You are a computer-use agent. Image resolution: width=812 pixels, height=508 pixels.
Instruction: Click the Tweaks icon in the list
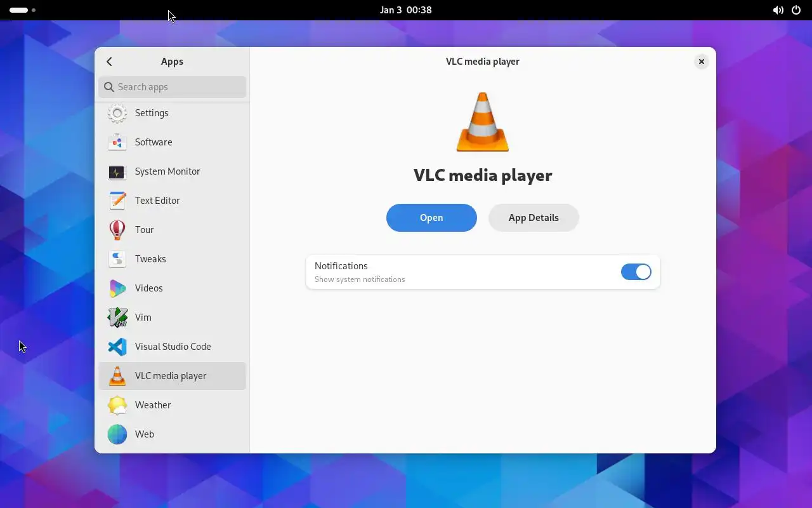pos(117,259)
